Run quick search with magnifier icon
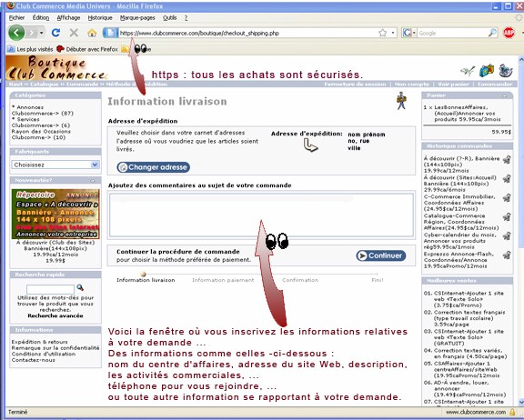 coord(80,287)
